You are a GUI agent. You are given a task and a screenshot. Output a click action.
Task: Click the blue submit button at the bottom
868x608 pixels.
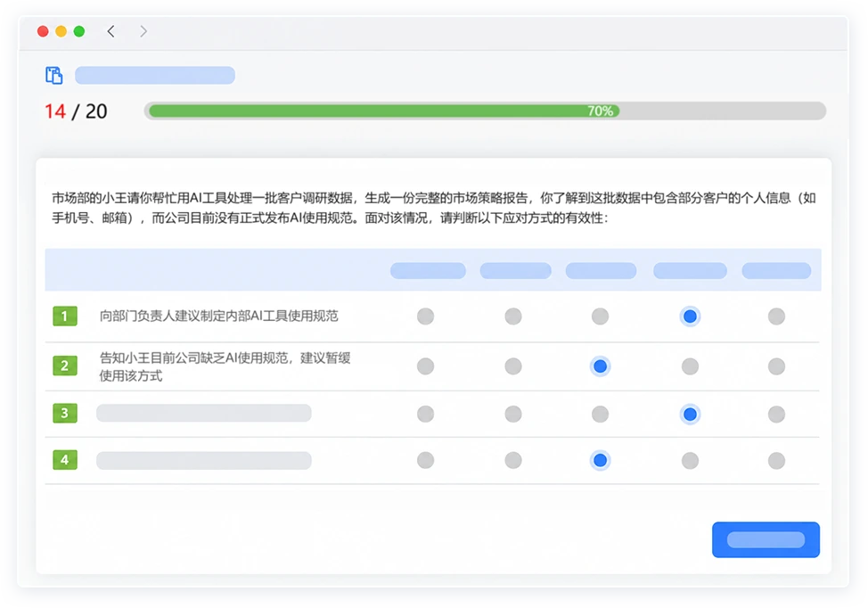click(766, 539)
